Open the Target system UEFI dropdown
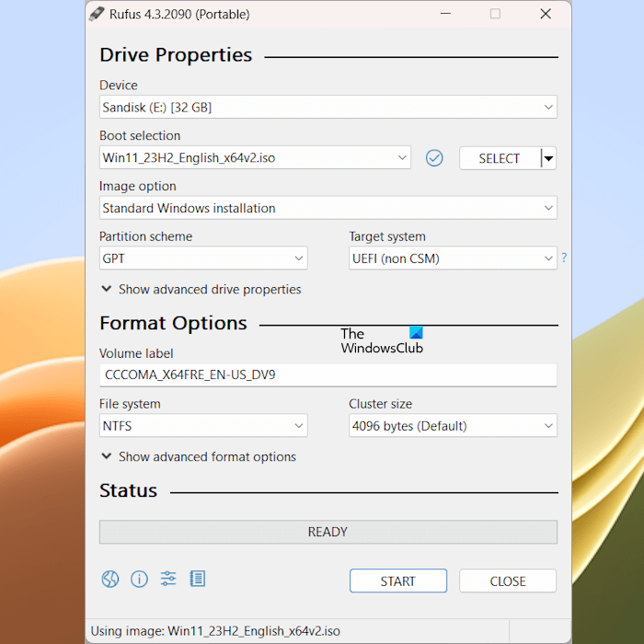Screen dimensions: 644x644 [x=453, y=259]
